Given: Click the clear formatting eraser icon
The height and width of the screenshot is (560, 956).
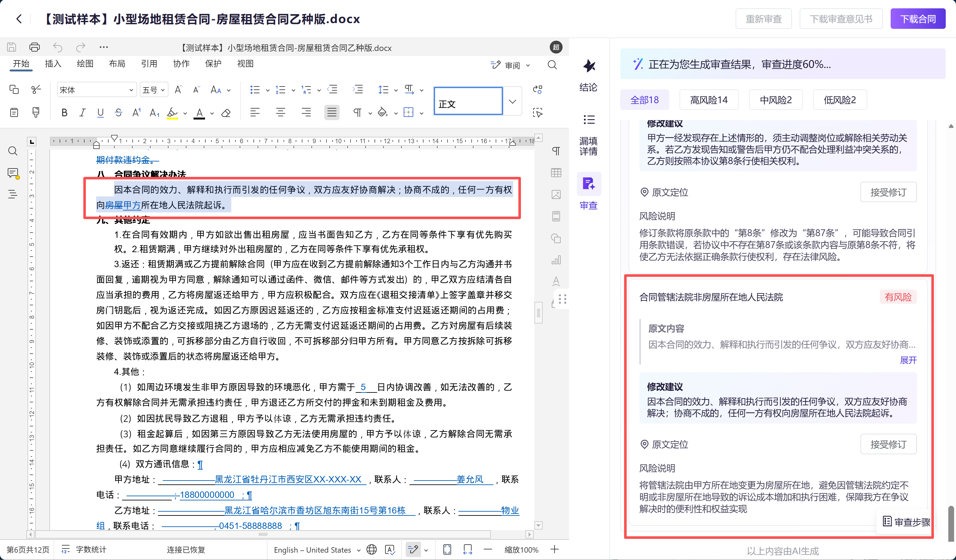Looking at the screenshot, I should [x=226, y=113].
